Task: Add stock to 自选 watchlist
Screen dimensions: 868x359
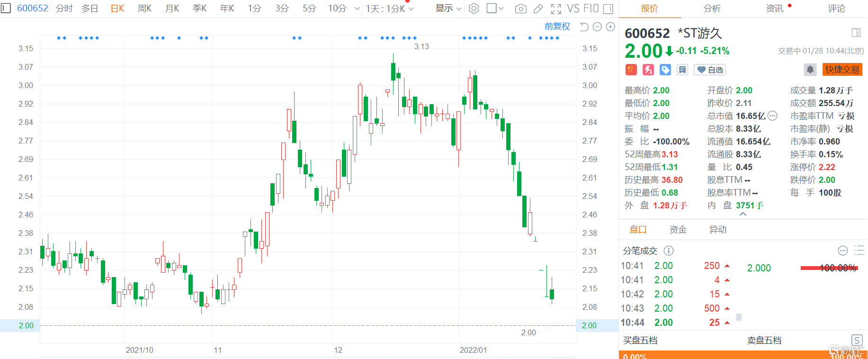Action: coord(710,70)
